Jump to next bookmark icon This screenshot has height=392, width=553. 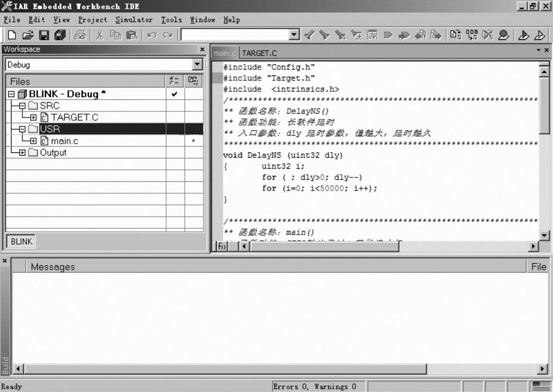404,35
